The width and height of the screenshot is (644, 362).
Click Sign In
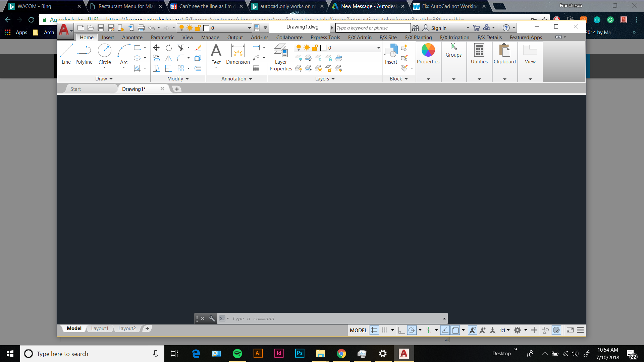point(438,28)
